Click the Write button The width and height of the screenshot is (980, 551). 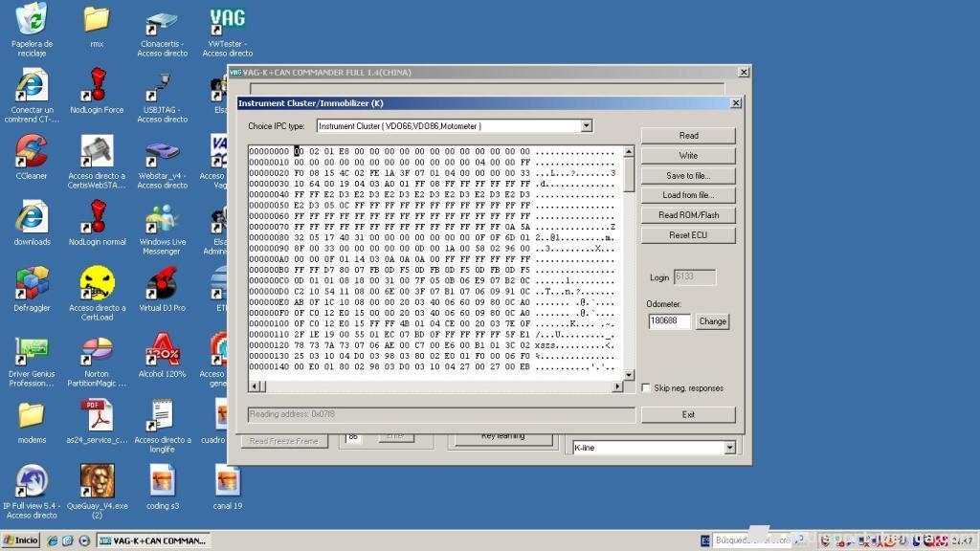(x=688, y=156)
